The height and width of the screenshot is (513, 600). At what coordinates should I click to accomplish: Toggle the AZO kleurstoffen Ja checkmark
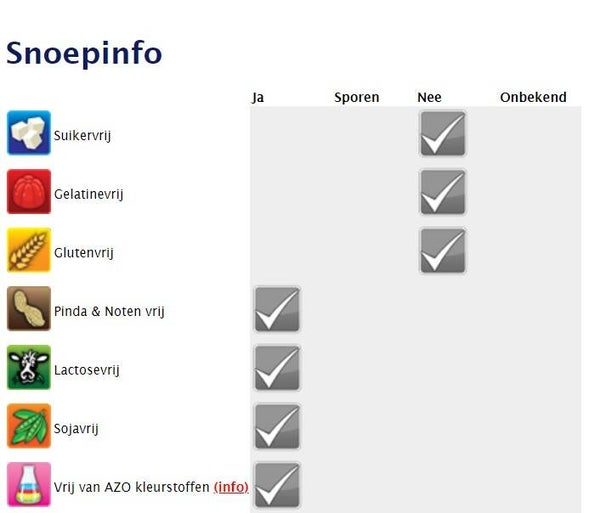click(x=277, y=485)
